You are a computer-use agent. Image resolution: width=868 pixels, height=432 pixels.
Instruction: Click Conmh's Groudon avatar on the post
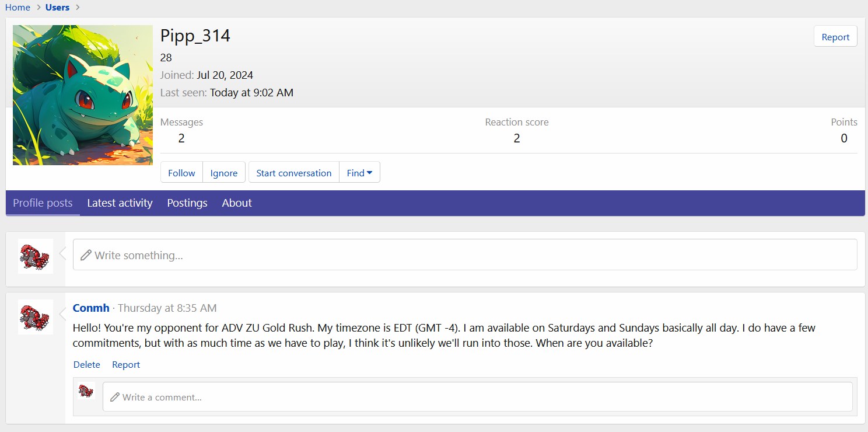tap(35, 317)
